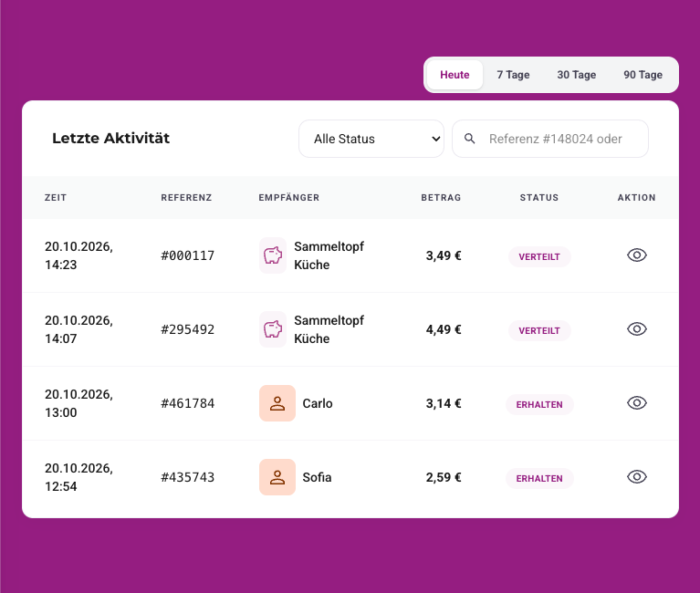This screenshot has width=700, height=593.
Task: Click the timestamp 20.10.2026, 14:23
Action: (78, 255)
